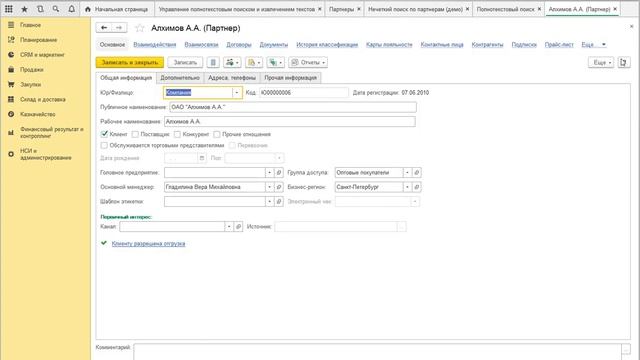This screenshot has width=640, height=360.
Task: Open Еще menu in command bar
Action: (x=601, y=62)
